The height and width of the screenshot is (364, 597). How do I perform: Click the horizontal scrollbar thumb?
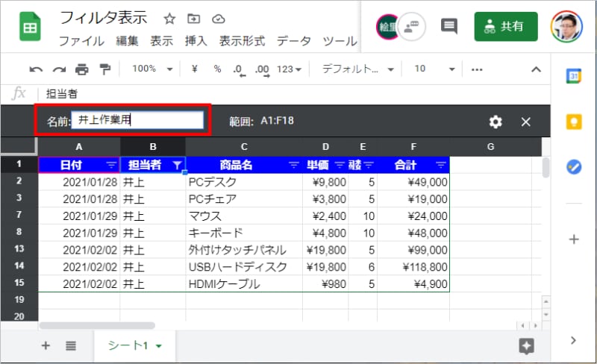(97, 325)
